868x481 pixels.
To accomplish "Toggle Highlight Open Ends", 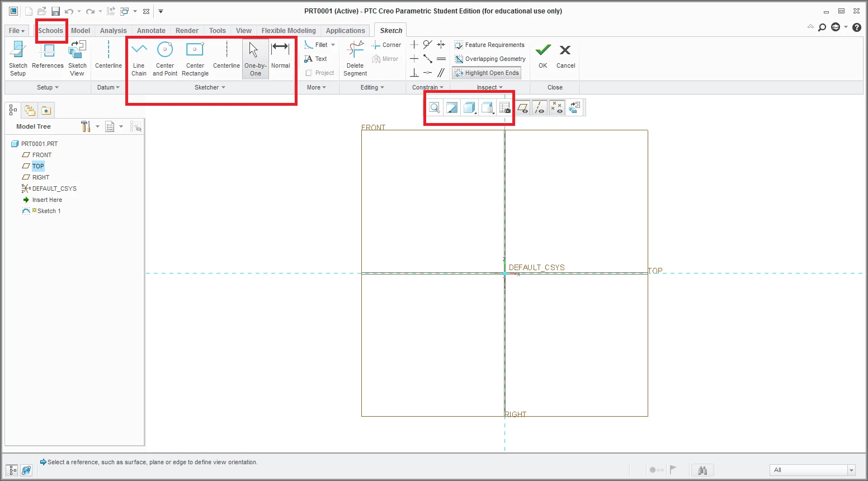I will 487,73.
